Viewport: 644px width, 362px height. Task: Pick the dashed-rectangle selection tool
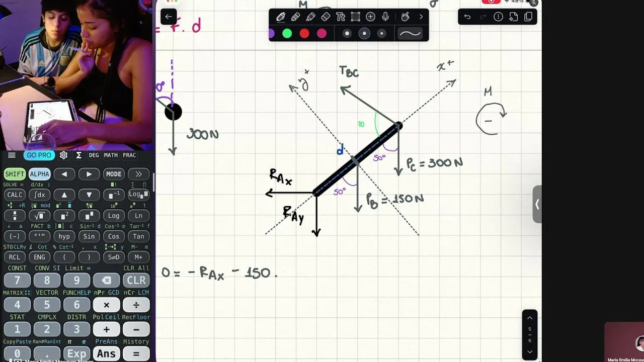tap(356, 17)
